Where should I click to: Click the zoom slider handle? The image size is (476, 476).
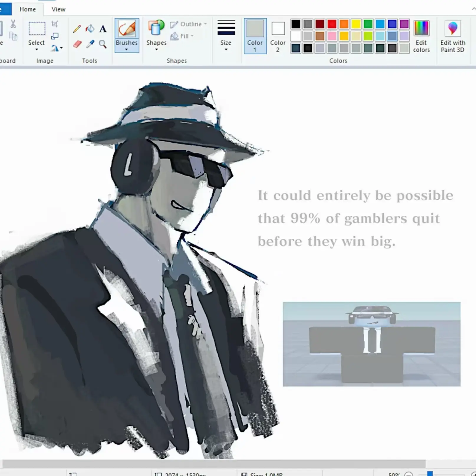(430, 474)
